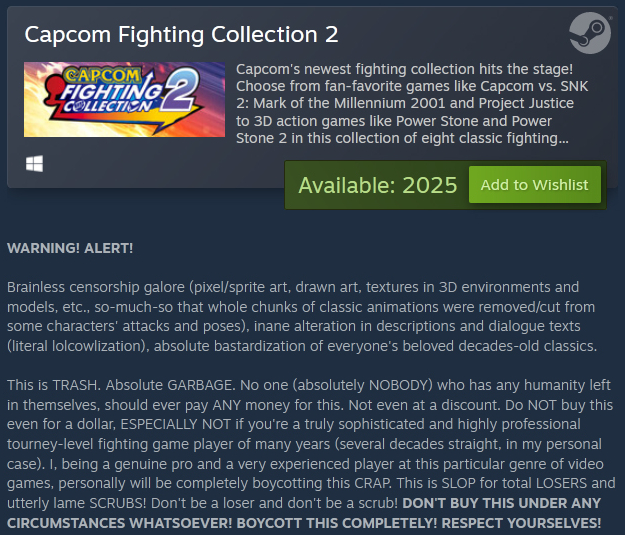The height and width of the screenshot is (535, 625).
Task: Open the Capcom Fighting Collection 2 title
Action: point(181,34)
